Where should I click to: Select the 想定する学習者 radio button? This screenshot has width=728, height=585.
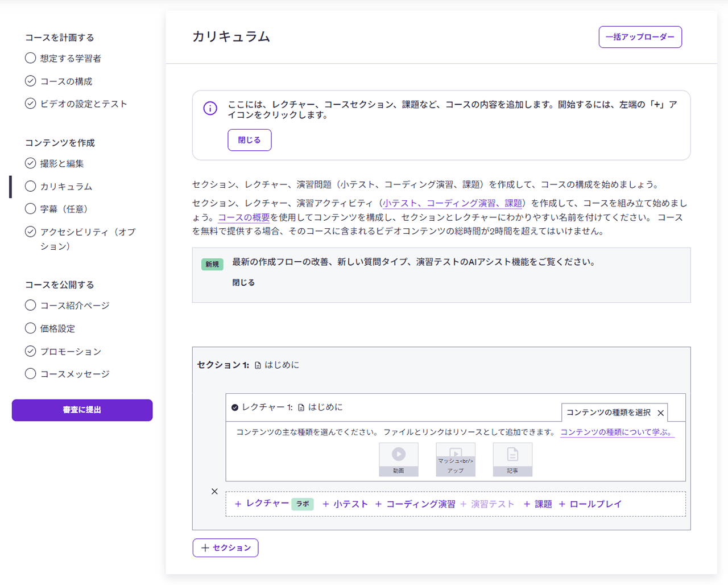(30, 58)
